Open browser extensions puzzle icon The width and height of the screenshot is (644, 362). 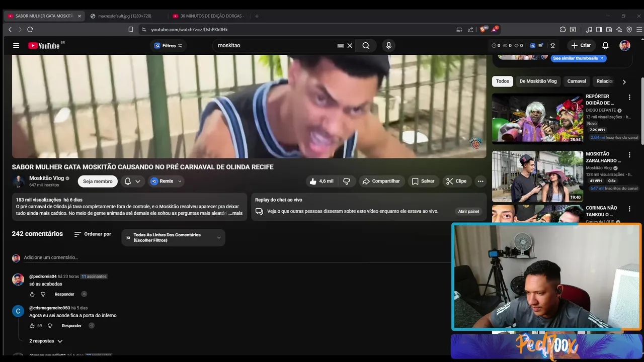pyautogui.click(x=563, y=30)
